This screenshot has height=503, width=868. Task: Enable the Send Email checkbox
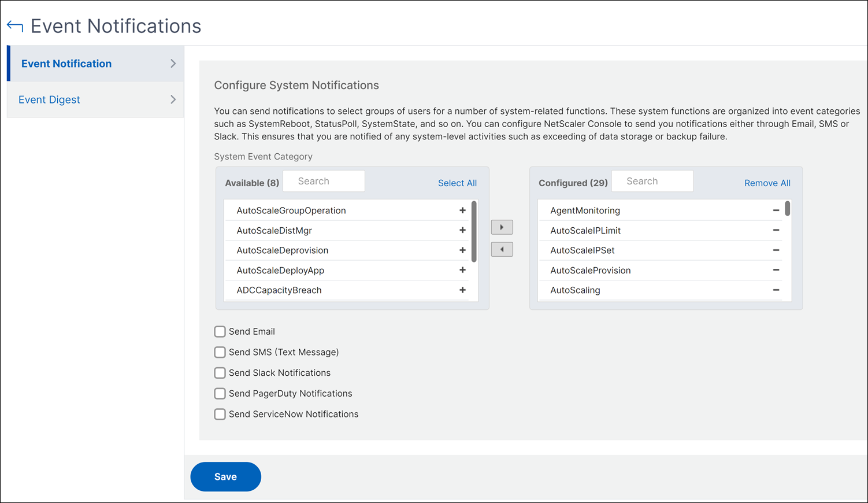click(220, 332)
